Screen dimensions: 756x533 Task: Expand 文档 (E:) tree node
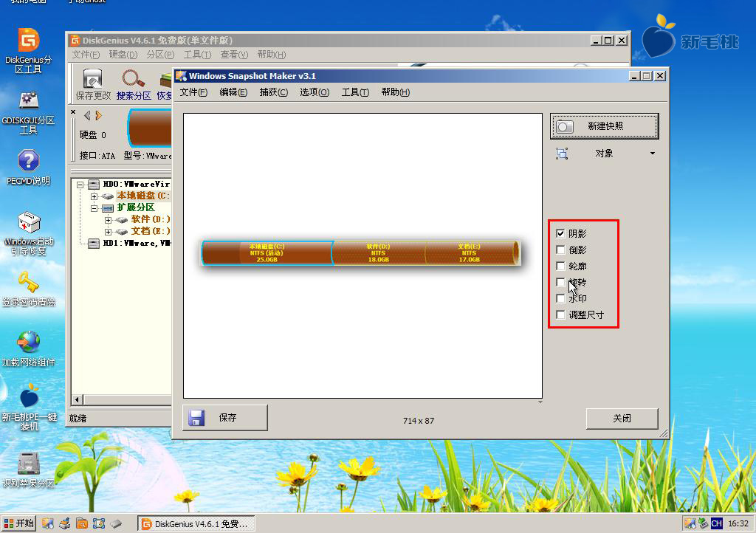pyautogui.click(x=108, y=232)
